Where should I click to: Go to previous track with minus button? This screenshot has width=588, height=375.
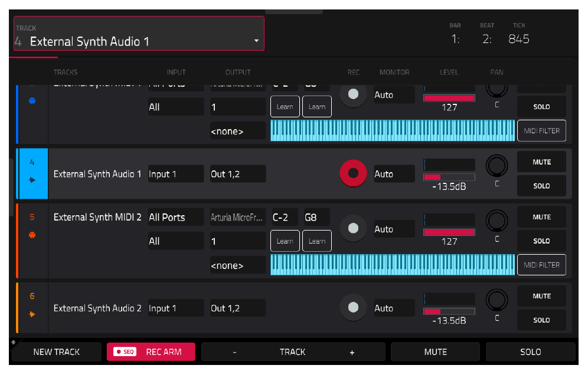(x=235, y=352)
